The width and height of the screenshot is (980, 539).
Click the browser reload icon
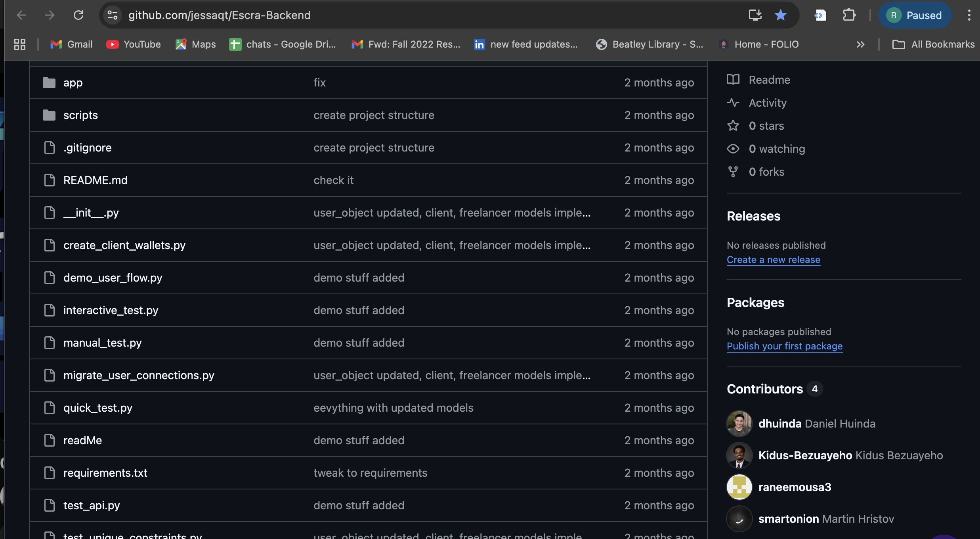click(78, 15)
